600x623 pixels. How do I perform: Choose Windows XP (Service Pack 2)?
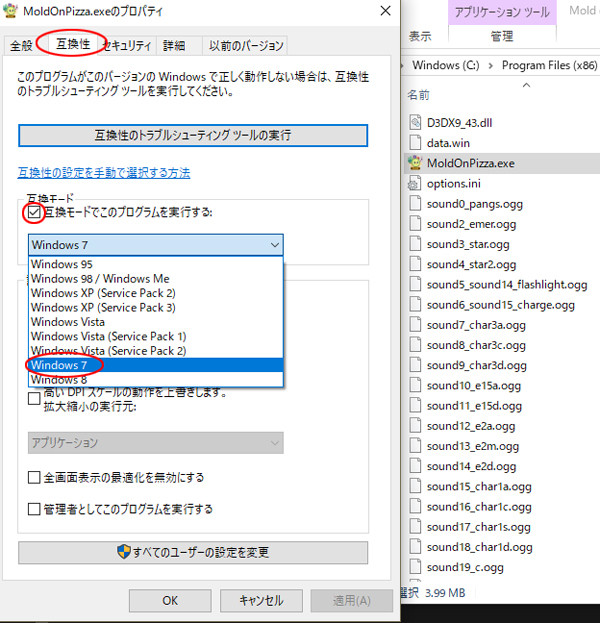pos(155,293)
